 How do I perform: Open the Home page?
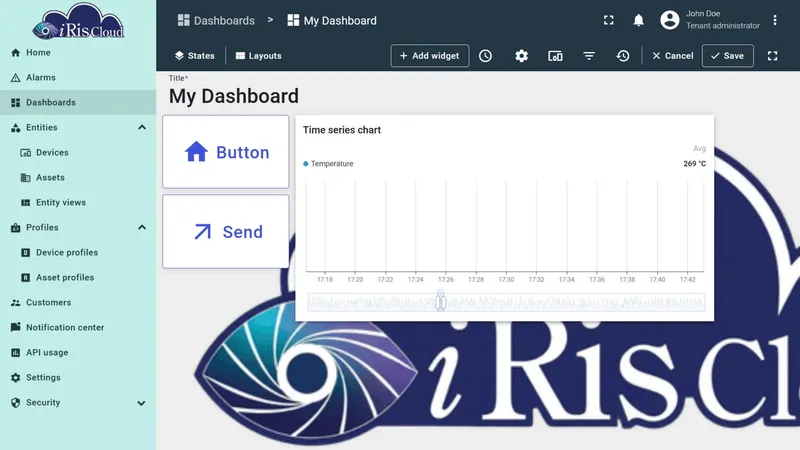point(78,53)
